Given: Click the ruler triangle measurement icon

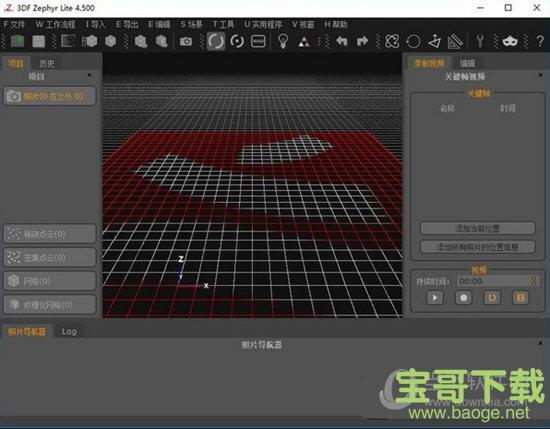Looking at the screenshot, I should click(x=456, y=41).
